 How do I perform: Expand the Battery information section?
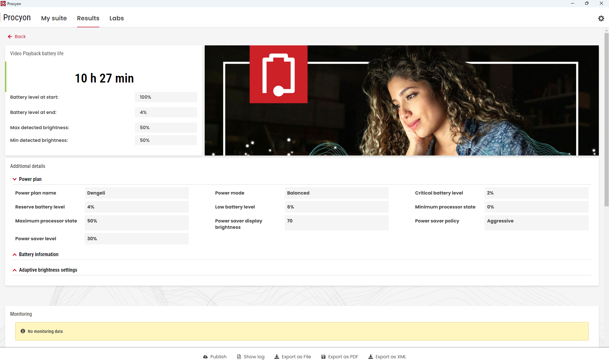(x=15, y=255)
